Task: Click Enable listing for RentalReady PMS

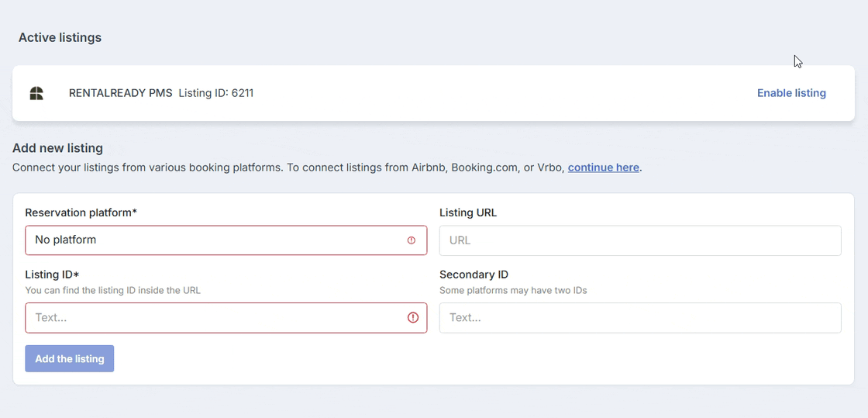Action: point(791,93)
